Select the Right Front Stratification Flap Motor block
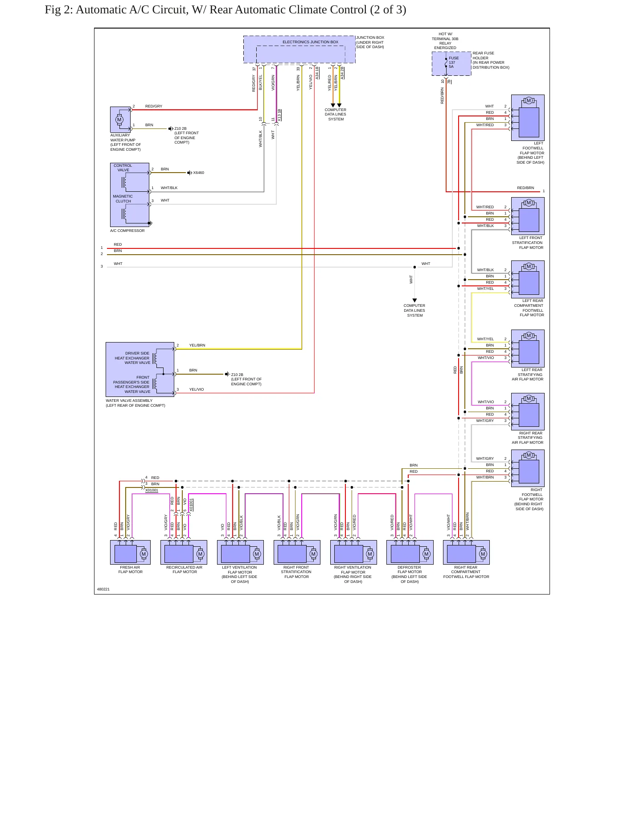644x834 pixels. 297,552
